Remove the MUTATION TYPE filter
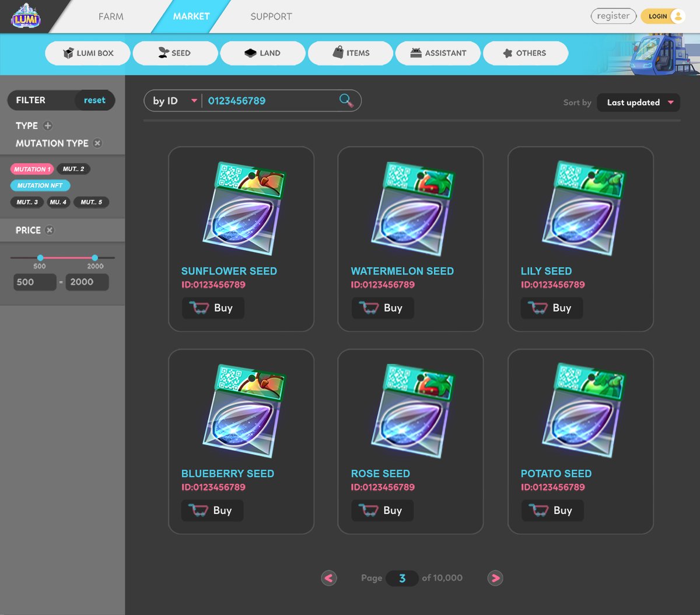700x615 pixels. (x=97, y=143)
